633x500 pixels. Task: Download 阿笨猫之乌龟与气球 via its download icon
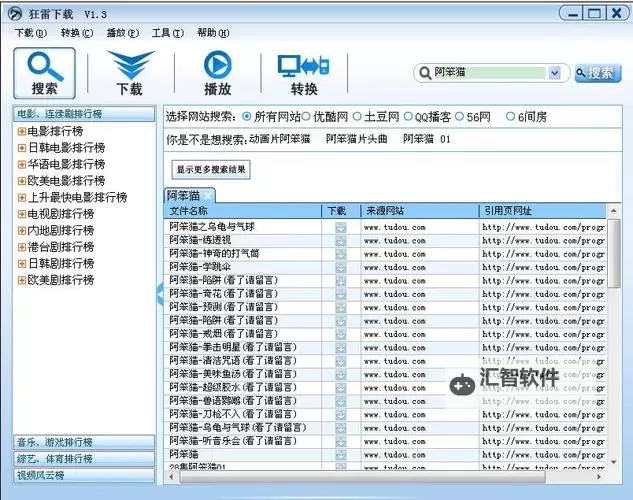(x=341, y=227)
